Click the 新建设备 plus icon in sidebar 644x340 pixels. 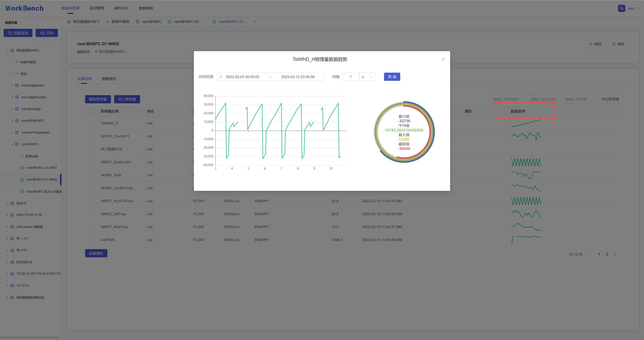(x=22, y=156)
